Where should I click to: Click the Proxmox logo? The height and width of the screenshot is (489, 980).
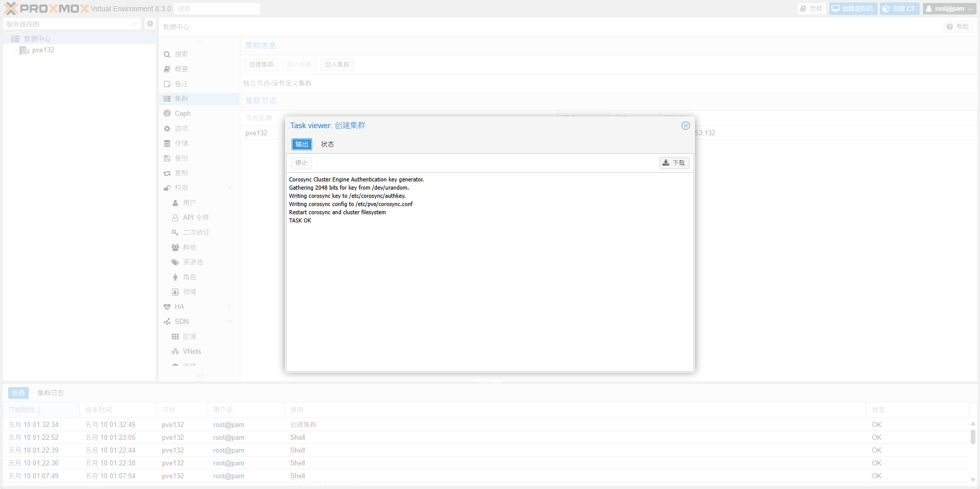(46, 9)
